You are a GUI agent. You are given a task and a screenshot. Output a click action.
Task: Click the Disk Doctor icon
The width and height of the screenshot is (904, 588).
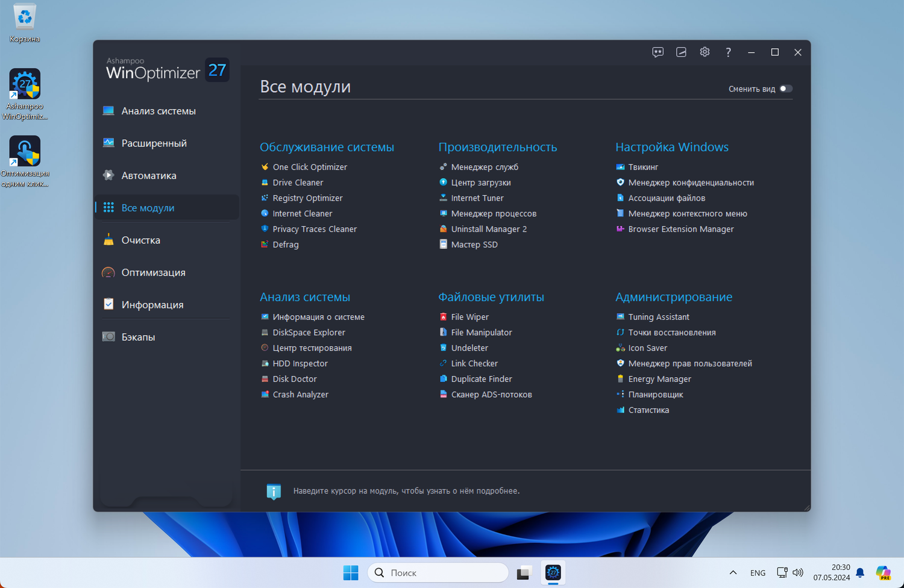265,379
